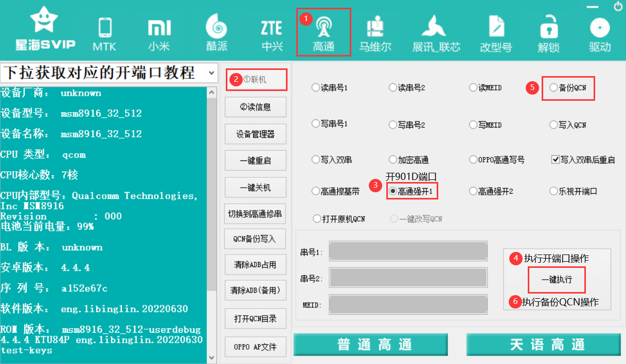626x364 pixels.
Task: Minimize the window with the dash button
Action: coord(593,7)
